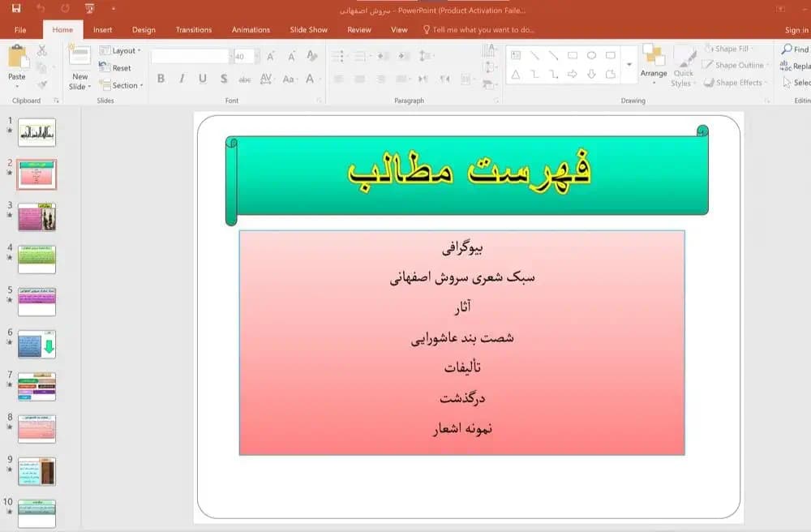Viewport: 811px width, 532px height.
Task: Select the Down Arrow shape in gallery
Action: pos(592,75)
